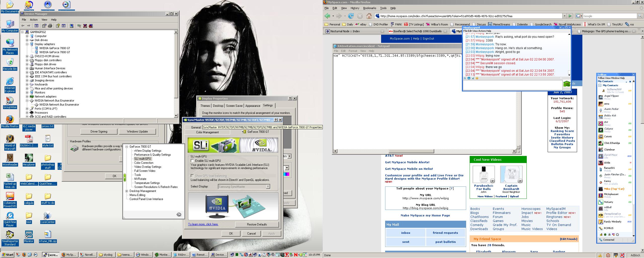
Task: Select CyberLink PowerDVD desktop icon
Action: [10, 200]
